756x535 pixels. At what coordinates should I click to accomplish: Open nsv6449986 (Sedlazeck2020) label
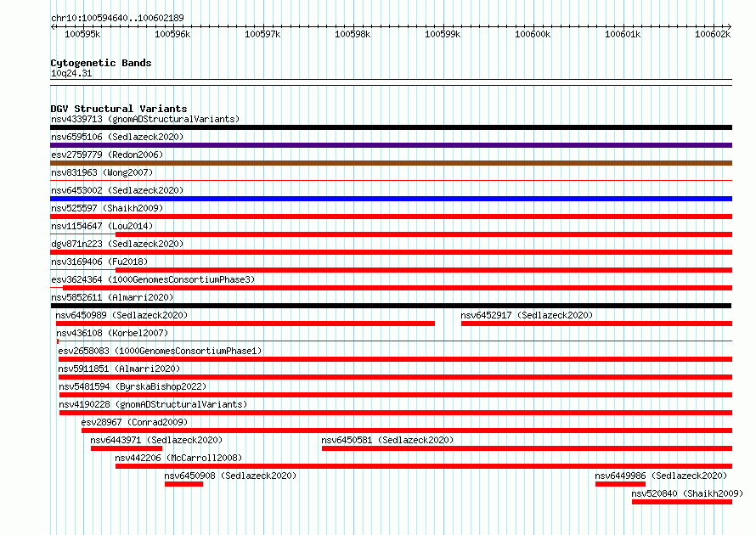661,476
